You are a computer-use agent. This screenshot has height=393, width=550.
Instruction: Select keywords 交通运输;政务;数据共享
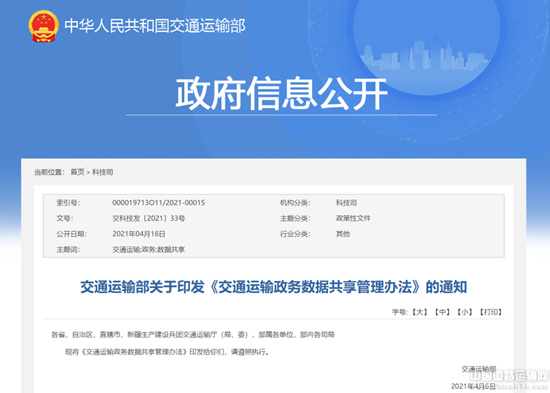click(x=148, y=249)
